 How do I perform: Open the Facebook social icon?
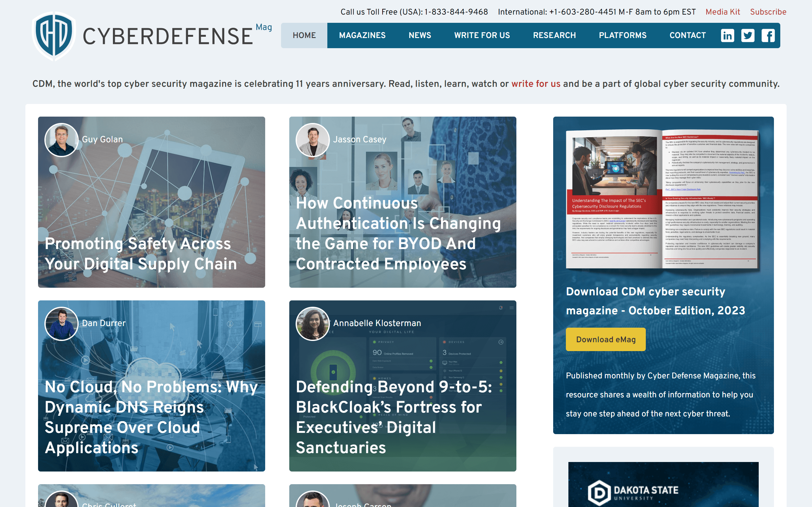click(x=768, y=35)
